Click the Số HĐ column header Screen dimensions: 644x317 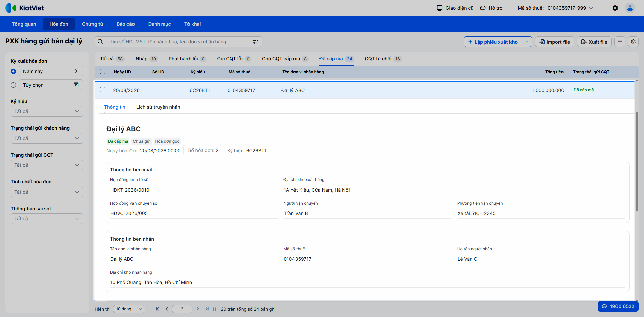(158, 72)
